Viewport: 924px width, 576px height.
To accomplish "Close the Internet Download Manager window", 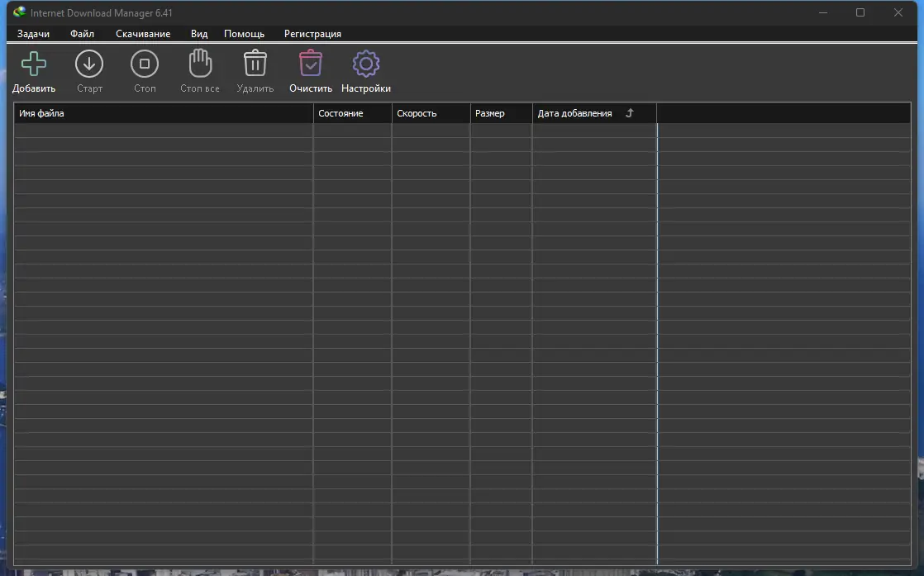I will [898, 12].
